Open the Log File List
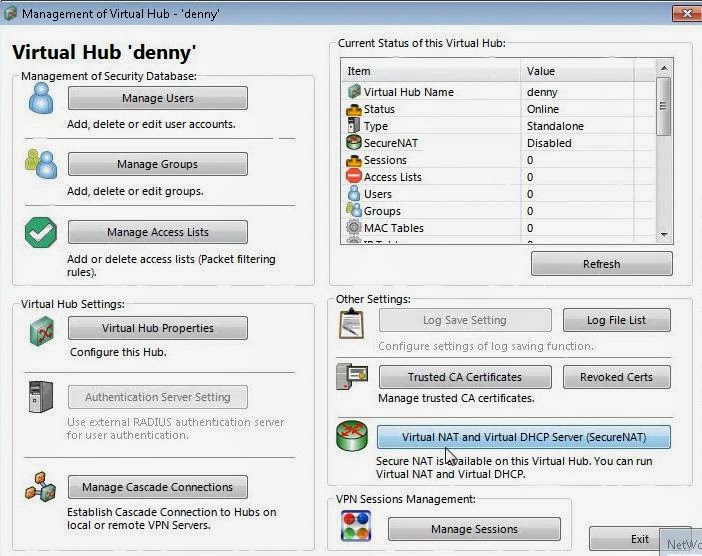The height and width of the screenshot is (556, 702). point(616,320)
